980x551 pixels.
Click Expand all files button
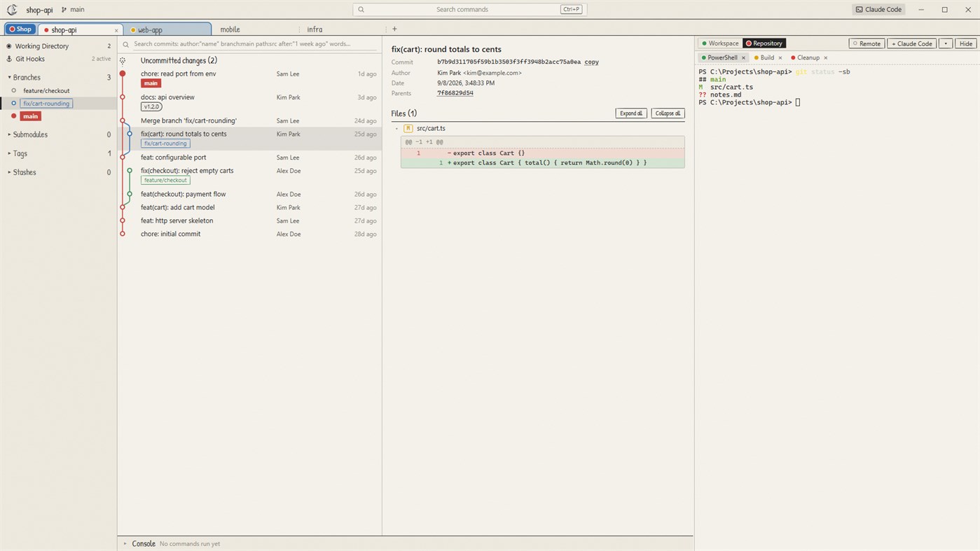tap(631, 113)
